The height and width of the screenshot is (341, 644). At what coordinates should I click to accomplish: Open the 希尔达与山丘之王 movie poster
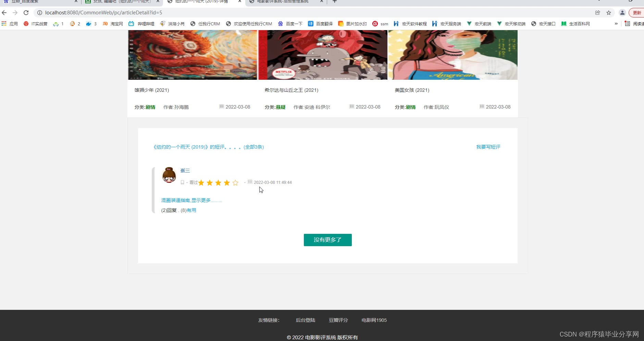323,55
